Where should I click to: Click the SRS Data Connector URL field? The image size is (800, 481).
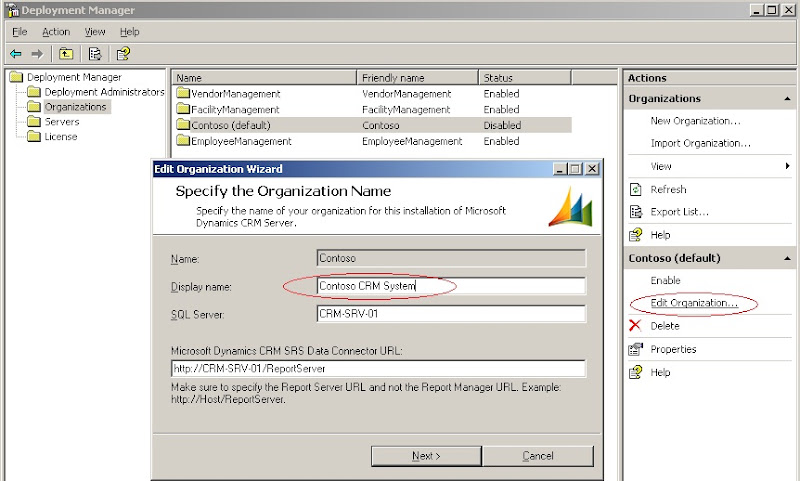(x=378, y=368)
